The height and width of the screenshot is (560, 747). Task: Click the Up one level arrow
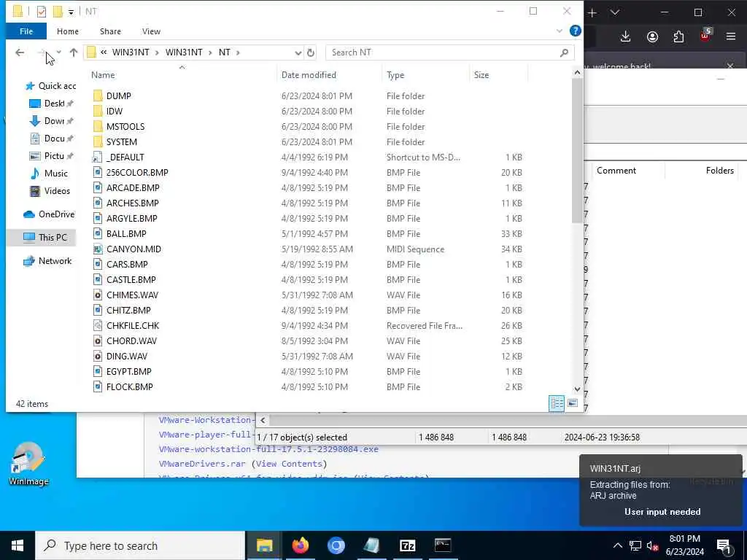click(74, 52)
